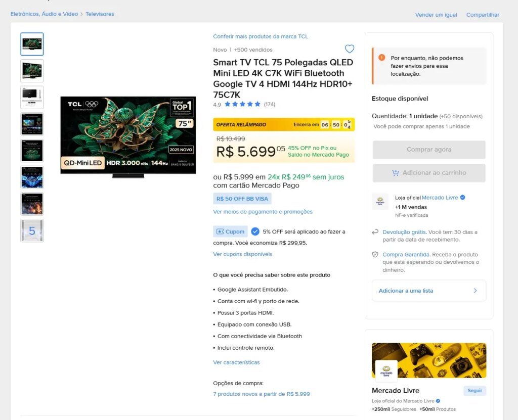This screenshot has width=518, height=420.
Task: Click the heart favorite icon
Action: click(350, 49)
